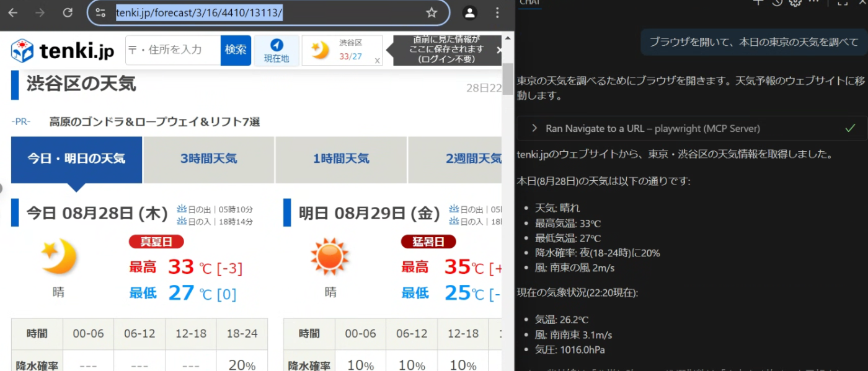
Task: Click today's 18-24 time column header
Action: pyautogui.click(x=242, y=334)
